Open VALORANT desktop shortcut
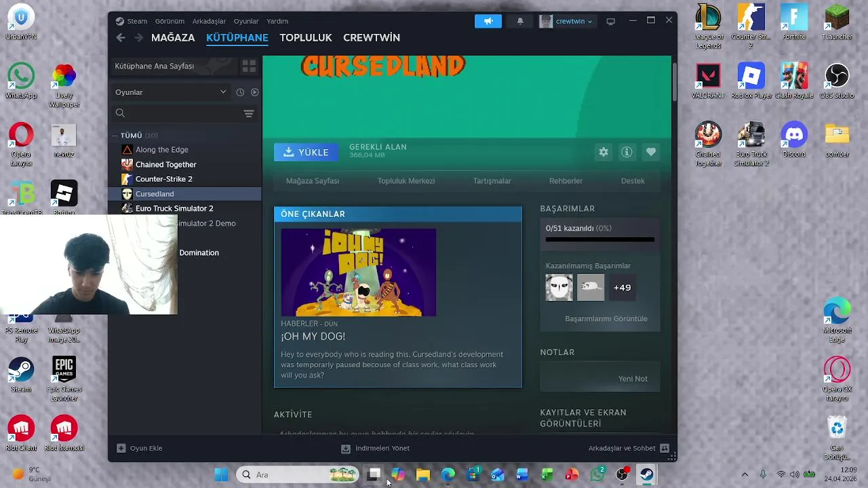Screen dimensions: 868x488 pyautogui.click(x=709, y=81)
